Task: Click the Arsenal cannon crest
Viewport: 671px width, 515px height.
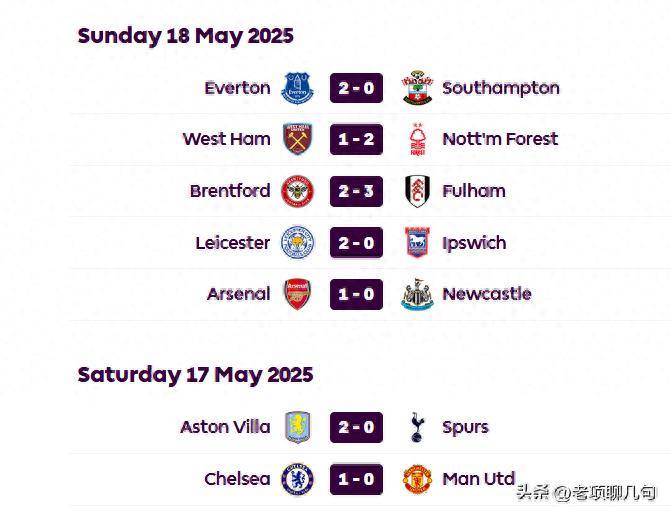Action: tap(297, 294)
